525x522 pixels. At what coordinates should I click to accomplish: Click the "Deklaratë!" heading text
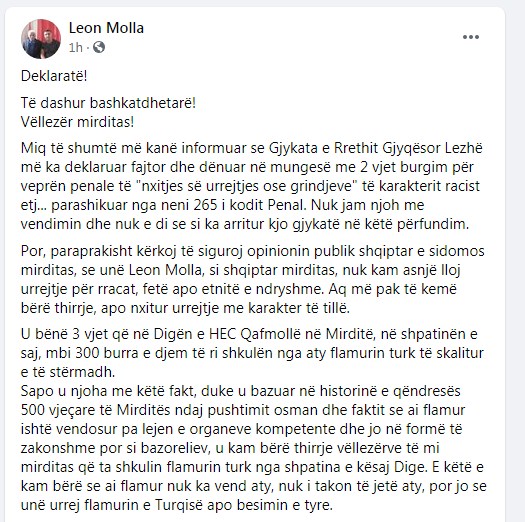click(x=54, y=76)
